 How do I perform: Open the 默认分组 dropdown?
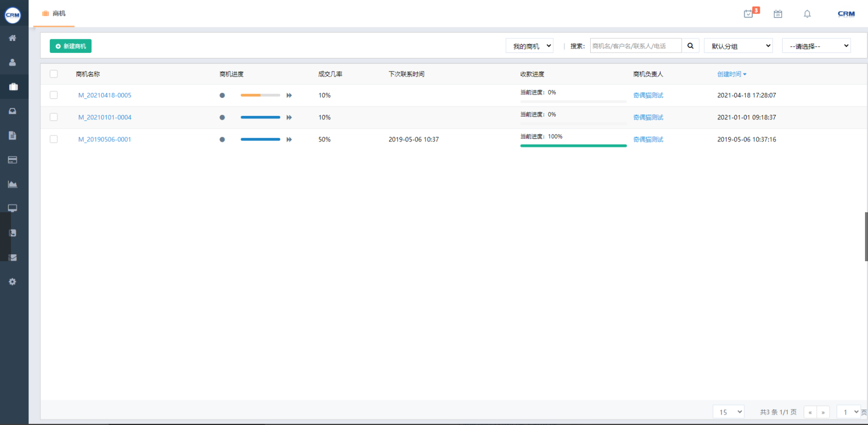pyautogui.click(x=738, y=46)
